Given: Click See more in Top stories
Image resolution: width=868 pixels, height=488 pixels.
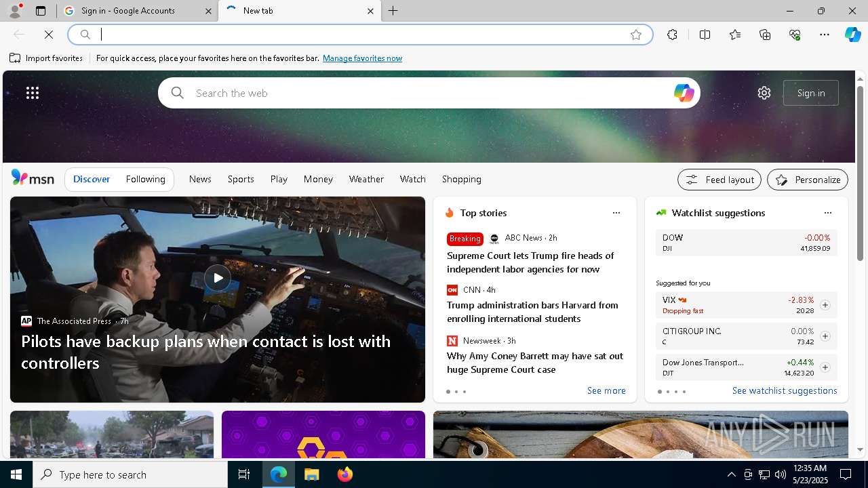Looking at the screenshot, I should pyautogui.click(x=606, y=390).
